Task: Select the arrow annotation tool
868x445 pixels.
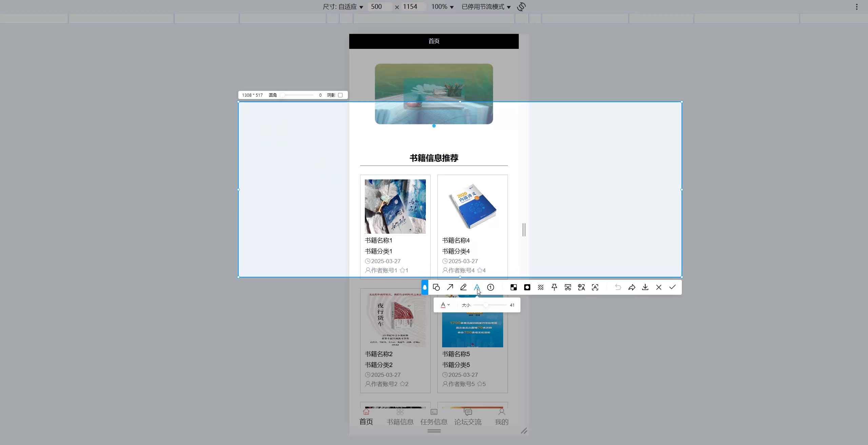Action: pyautogui.click(x=450, y=287)
